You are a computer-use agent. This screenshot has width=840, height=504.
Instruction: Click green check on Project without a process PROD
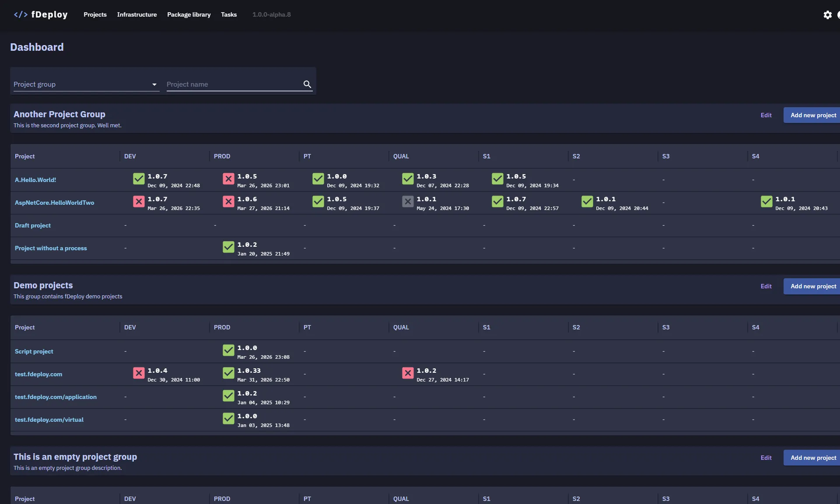pos(228,247)
